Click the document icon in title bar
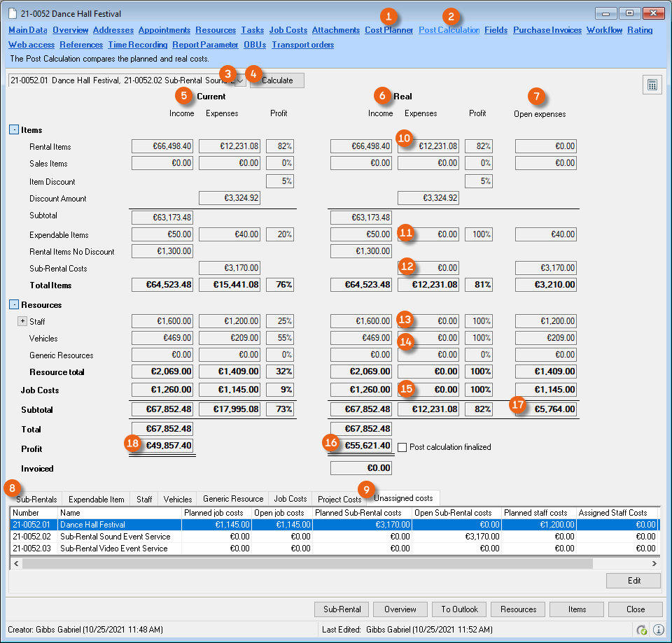The image size is (672, 643). click(x=13, y=13)
